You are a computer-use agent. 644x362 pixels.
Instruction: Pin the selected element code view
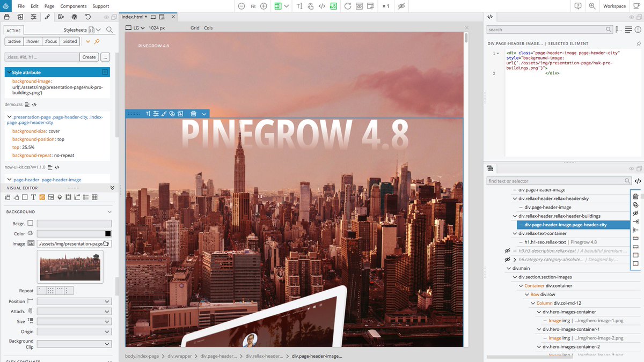[638, 43]
